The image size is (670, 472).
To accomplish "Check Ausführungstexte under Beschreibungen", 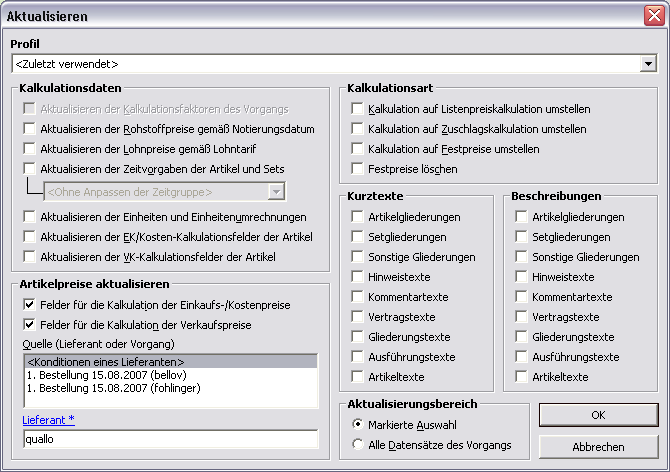I will point(521,357).
